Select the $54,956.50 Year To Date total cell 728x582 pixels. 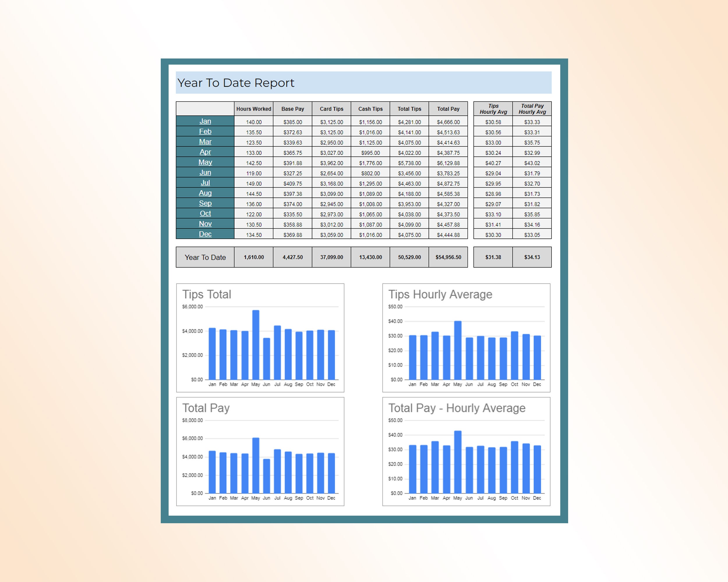pos(448,257)
